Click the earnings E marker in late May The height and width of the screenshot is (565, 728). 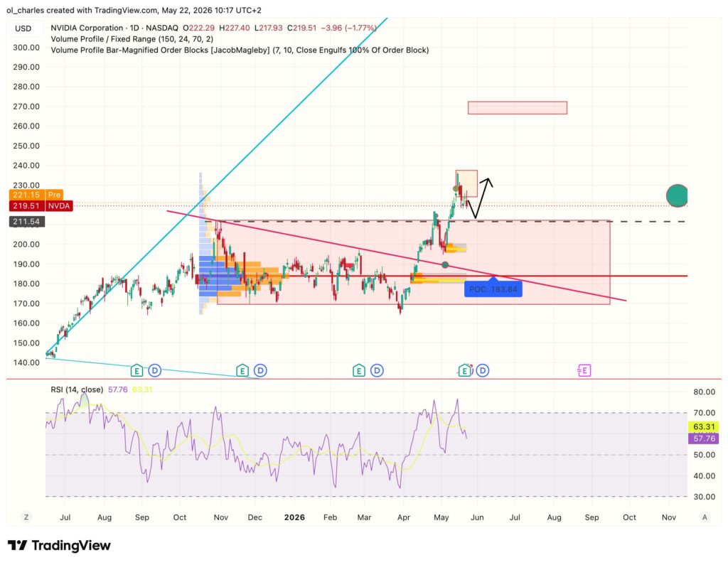(x=464, y=370)
